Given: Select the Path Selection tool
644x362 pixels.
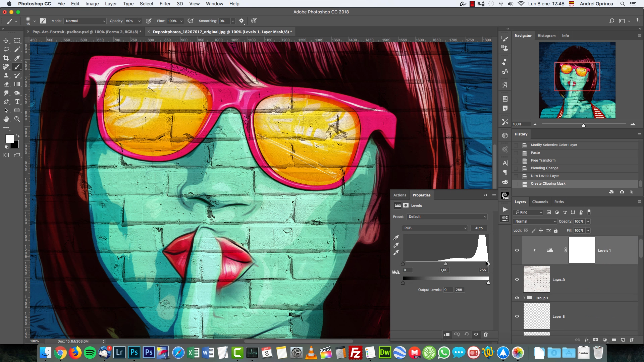Looking at the screenshot, I should coord(6,110).
